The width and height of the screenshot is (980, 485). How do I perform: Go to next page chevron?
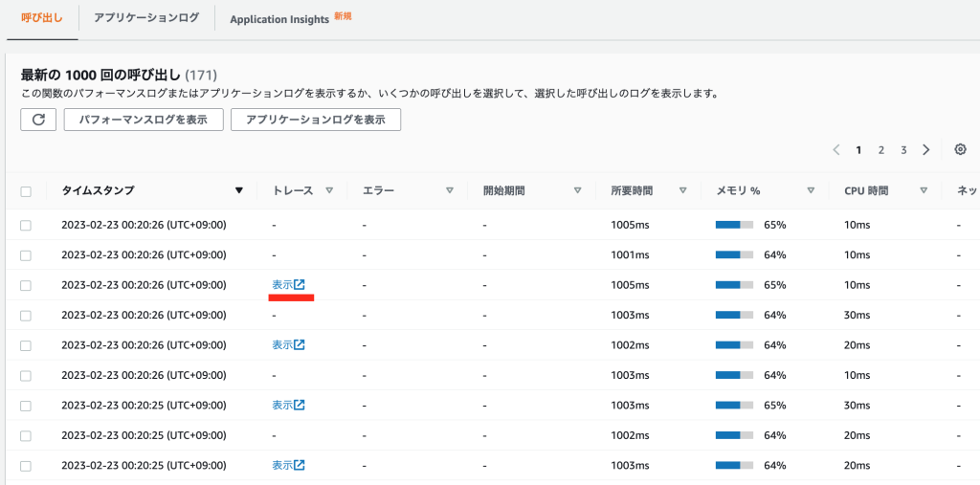(x=926, y=150)
